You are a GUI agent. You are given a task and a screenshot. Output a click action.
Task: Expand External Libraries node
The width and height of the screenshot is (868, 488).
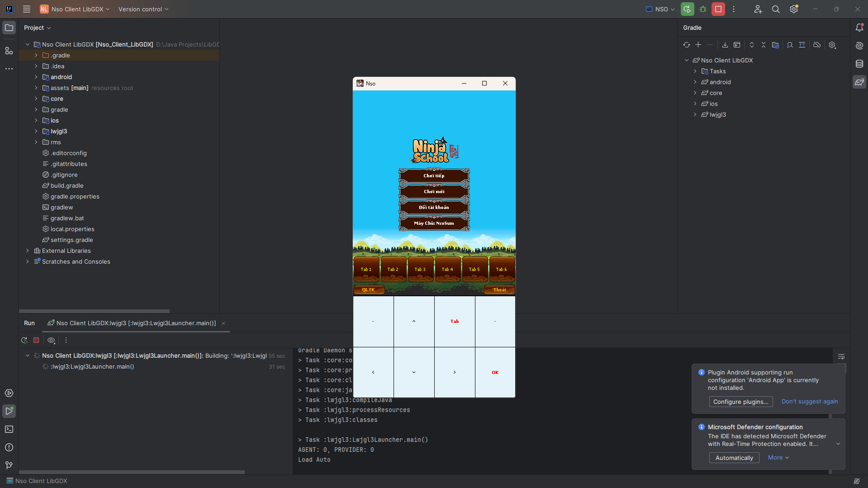[x=28, y=251]
